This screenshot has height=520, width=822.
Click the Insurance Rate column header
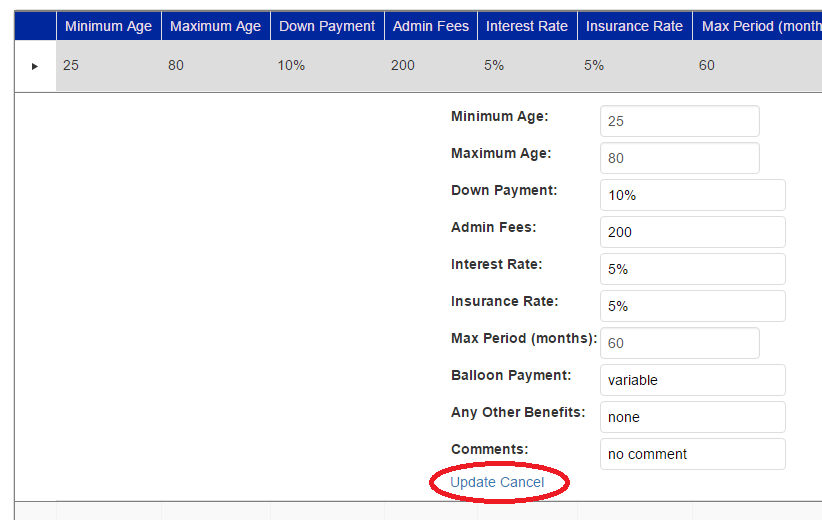[x=634, y=26]
